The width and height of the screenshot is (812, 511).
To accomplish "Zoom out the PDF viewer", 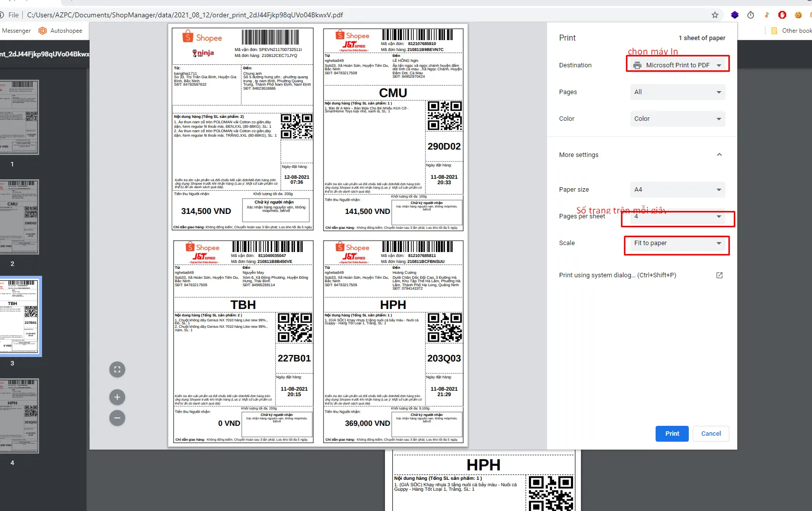I will [117, 418].
